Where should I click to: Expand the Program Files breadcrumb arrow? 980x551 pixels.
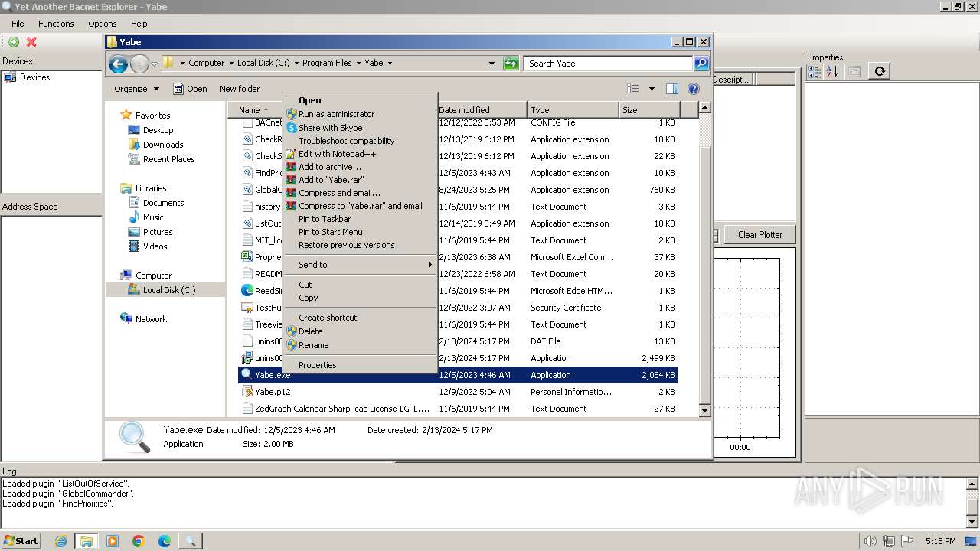click(358, 64)
